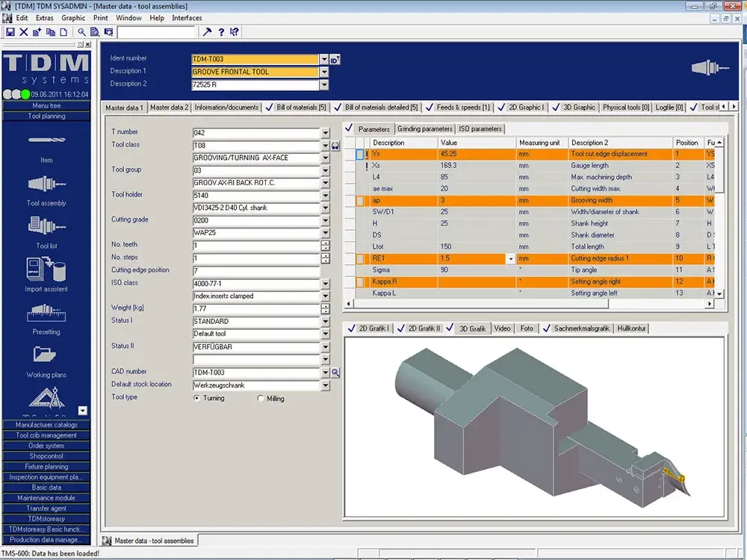
Task: Toggle the checkbox in the RE1 row
Action: (360, 259)
